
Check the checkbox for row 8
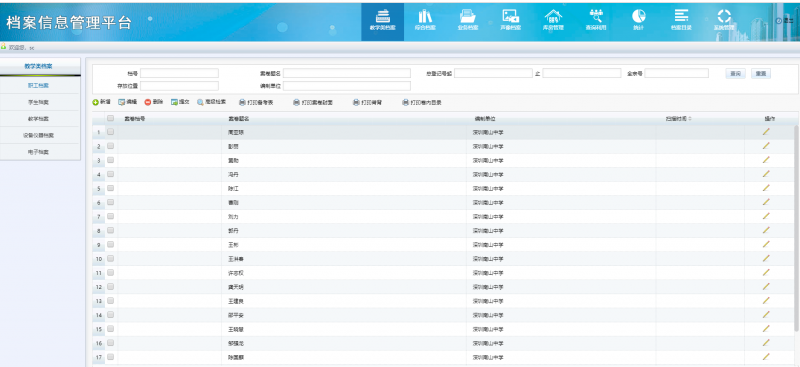tap(111, 230)
